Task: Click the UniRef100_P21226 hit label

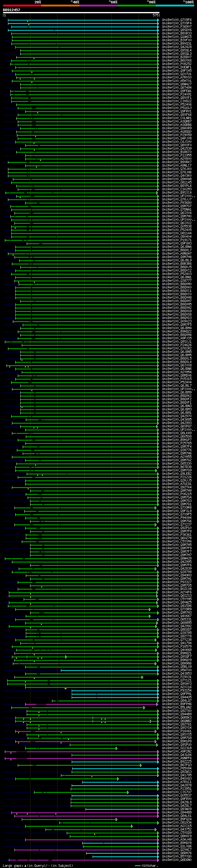Action: pyautogui.click(x=177, y=477)
